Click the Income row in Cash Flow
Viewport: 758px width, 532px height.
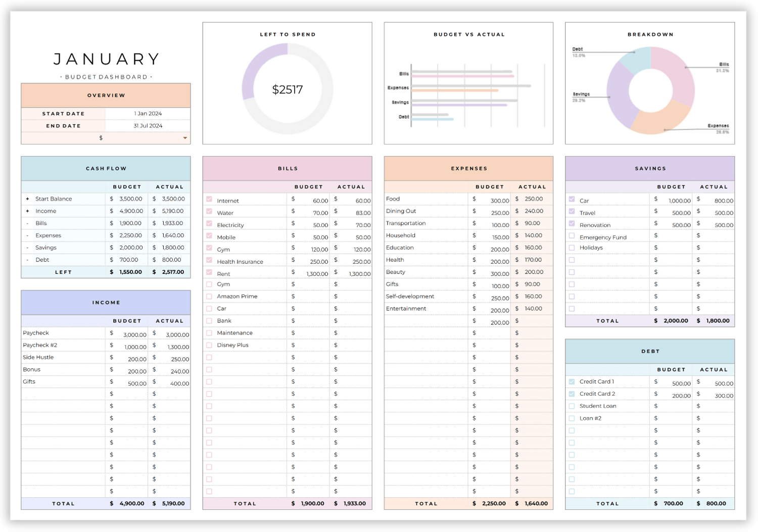(x=106, y=211)
